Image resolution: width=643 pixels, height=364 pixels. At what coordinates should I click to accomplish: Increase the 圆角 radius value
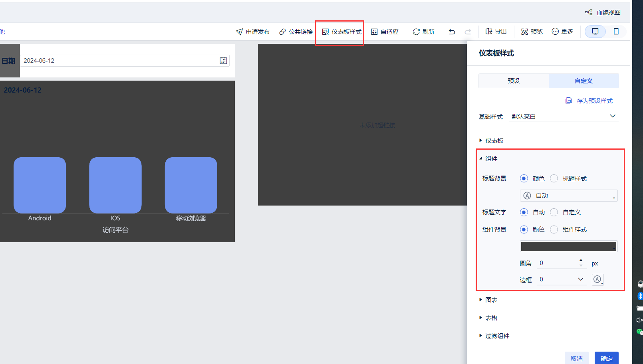[x=581, y=260]
